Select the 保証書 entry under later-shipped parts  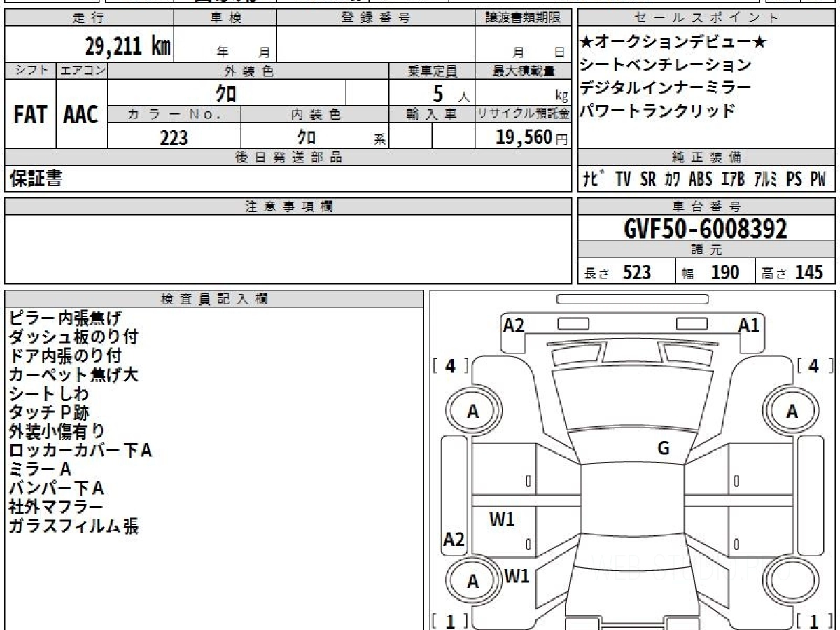36,179
